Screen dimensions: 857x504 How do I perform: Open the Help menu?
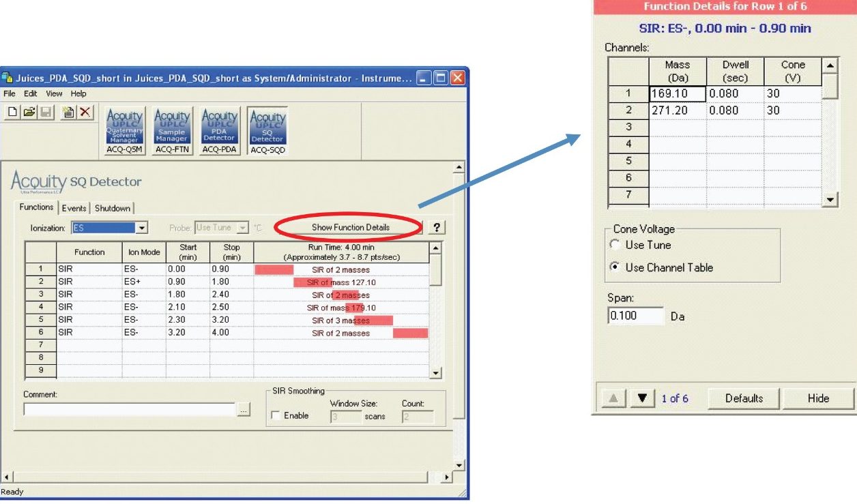click(x=78, y=93)
